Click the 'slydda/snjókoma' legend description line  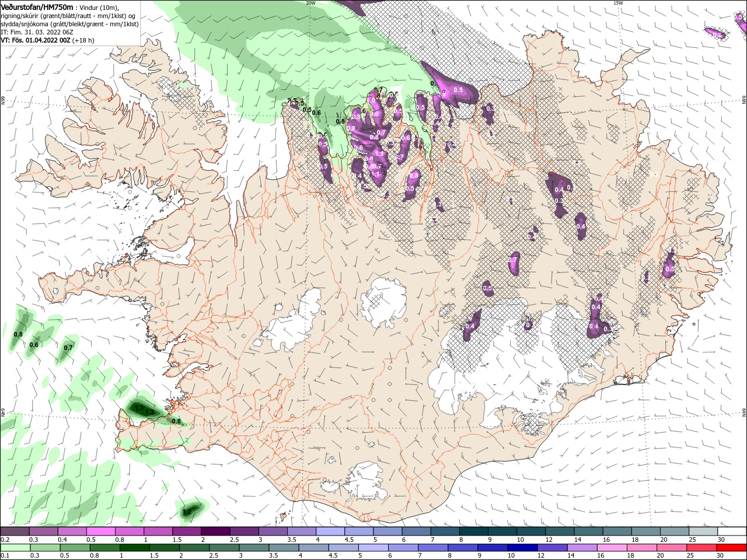coord(69,24)
